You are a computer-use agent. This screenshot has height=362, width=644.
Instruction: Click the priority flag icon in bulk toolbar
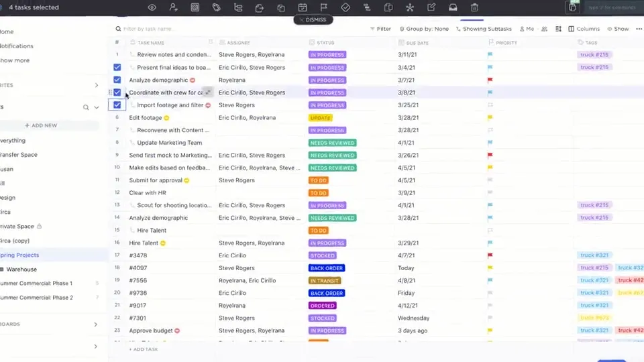[323, 7]
